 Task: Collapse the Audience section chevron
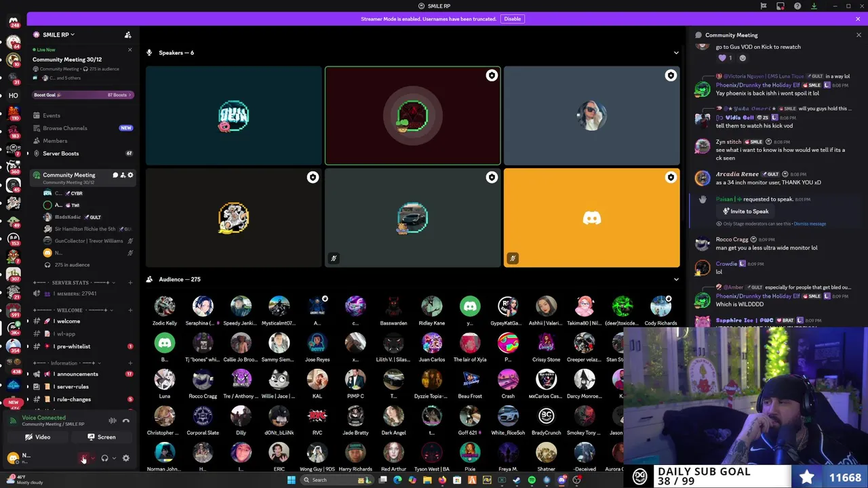pyautogui.click(x=675, y=279)
